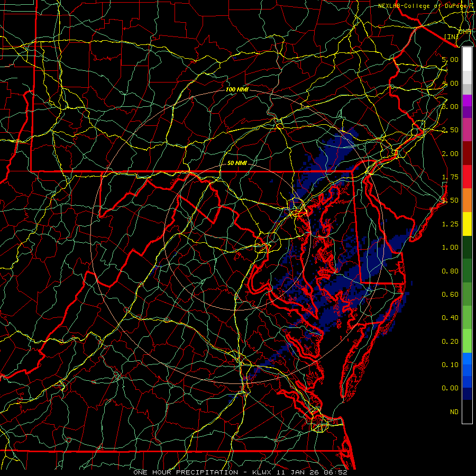
Task: Click the white swatch atop the color bar
Action: point(467,59)
